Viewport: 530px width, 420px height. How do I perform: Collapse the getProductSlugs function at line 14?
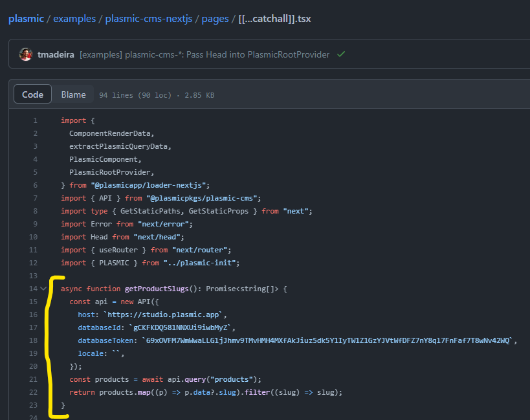coord(43,289)
